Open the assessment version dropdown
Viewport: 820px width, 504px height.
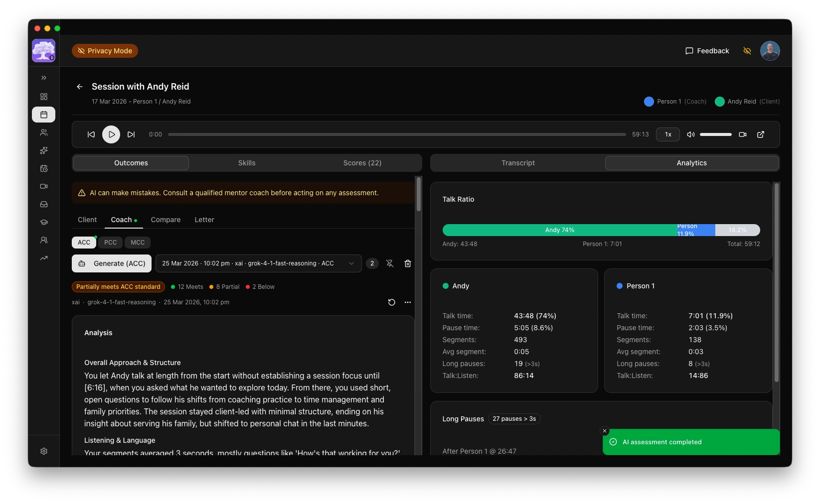click(x=258, y=263)
